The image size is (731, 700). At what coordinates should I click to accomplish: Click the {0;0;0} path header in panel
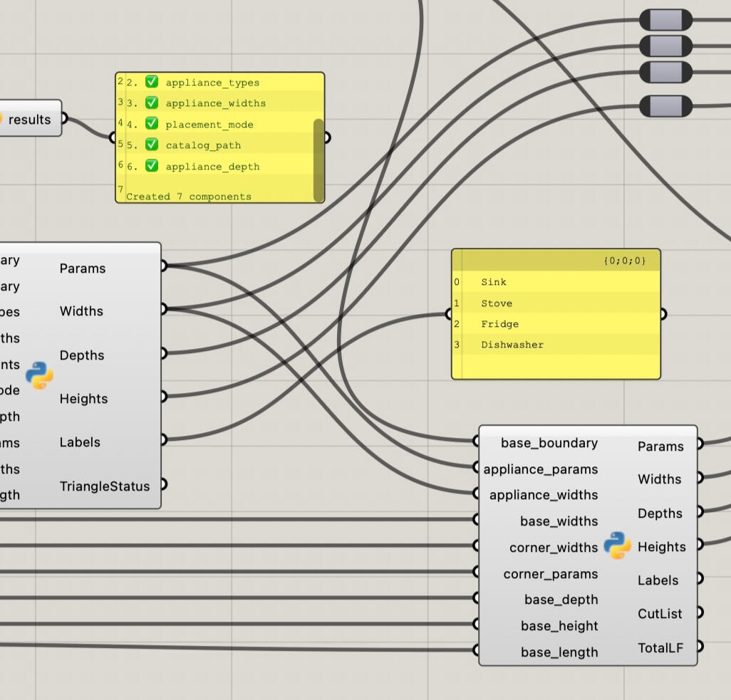coord(624,261)
